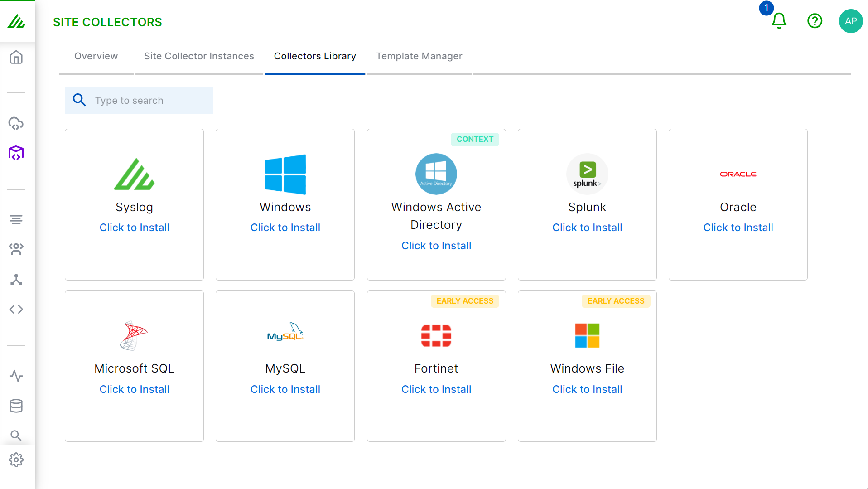Click the Windows collector logo
Image resolution: width=868 pixels, height=489 pixels.
pyautogui.click(x=285, y=174)
